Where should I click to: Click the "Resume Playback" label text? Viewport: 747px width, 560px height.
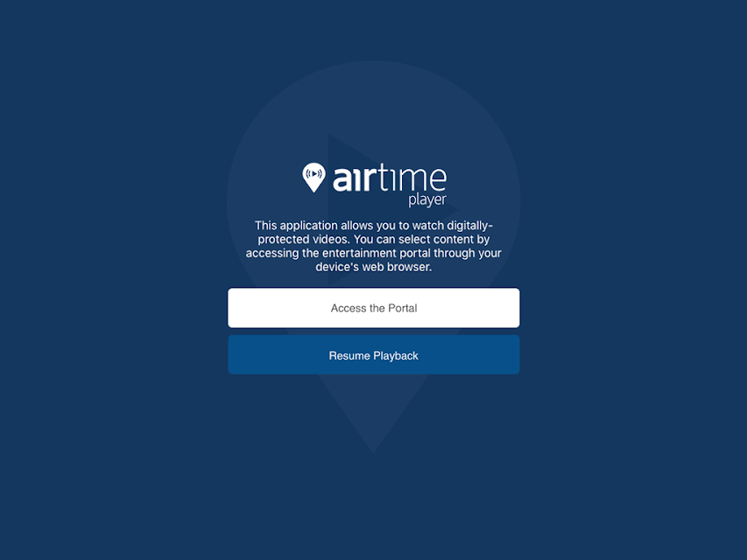tap(373, 356)
